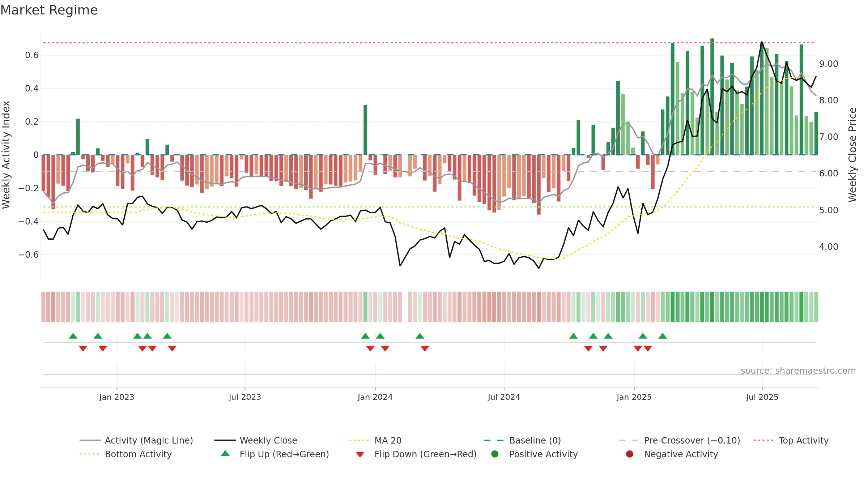The height and width of the screenshot is (488, 868).
Task: Click the tall green bar near Jan 2024
Action: [x=365, y=130]
